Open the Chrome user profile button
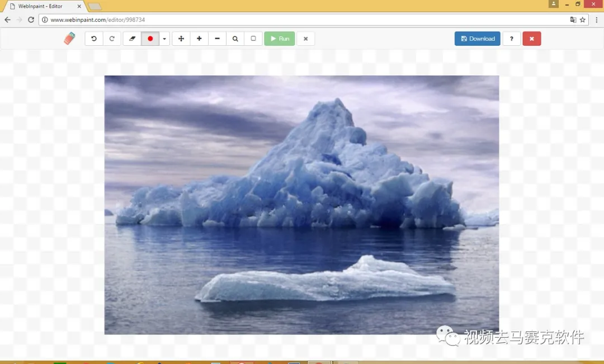This screenshot has height=364, width=604. (554, 4)
